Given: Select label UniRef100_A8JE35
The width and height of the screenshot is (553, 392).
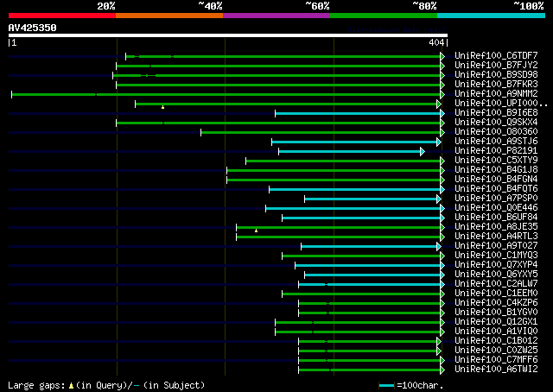Looking at the screenshot, I should (496, 227).
